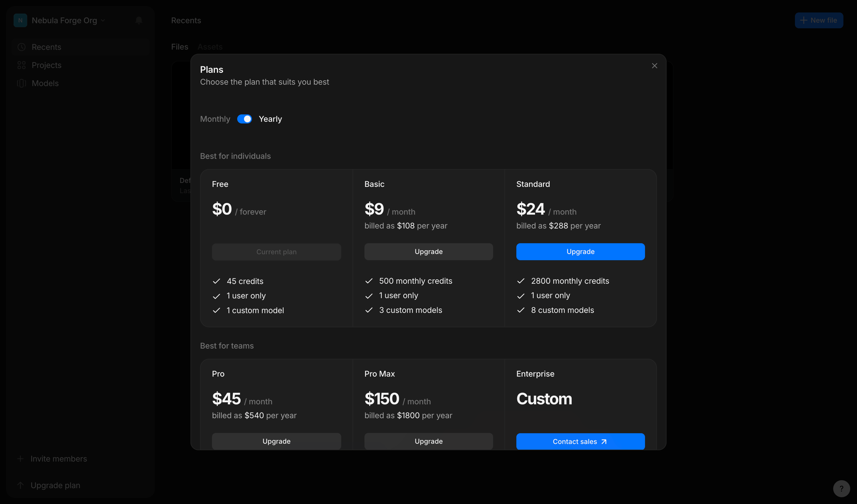
Task: Upgrade to the Standard plan
Action: pos(580,252)
